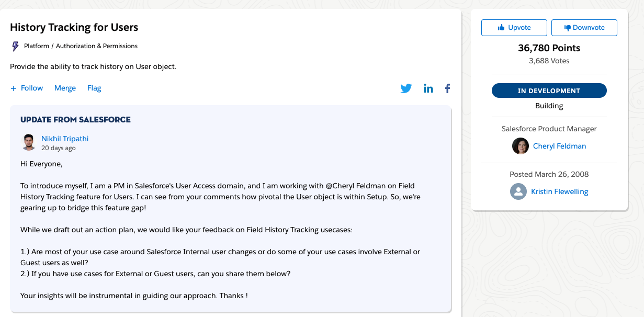This screenshot has height=317, width=644.
Task: Follow this idea
Action: [27, 88]
